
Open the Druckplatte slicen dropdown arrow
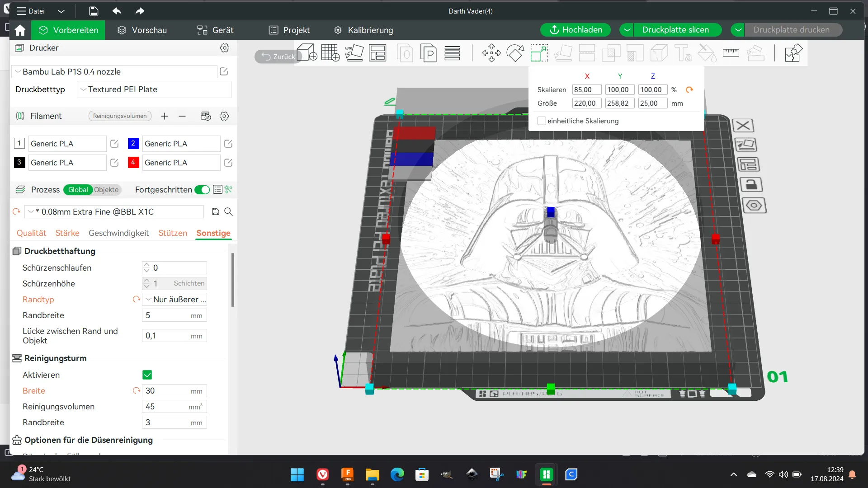627,30
